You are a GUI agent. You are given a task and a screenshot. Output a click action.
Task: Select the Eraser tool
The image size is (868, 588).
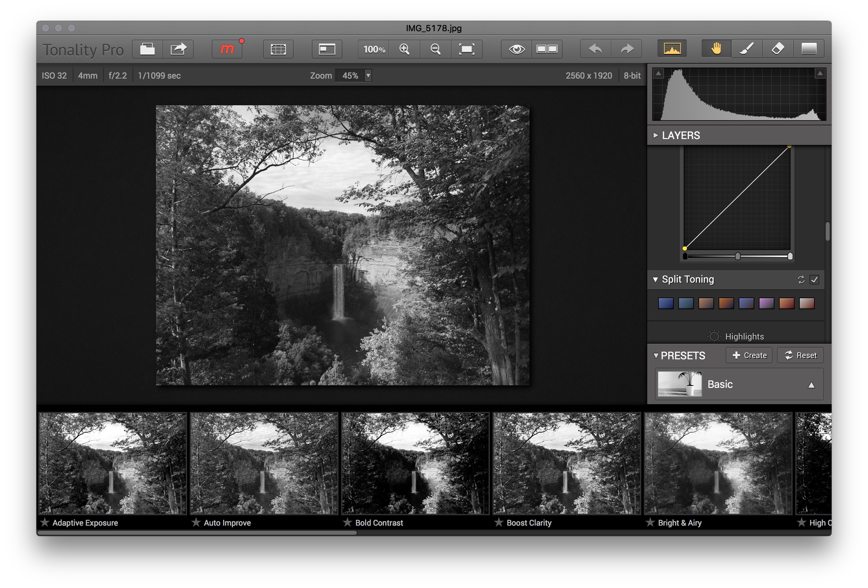point(778,48)
